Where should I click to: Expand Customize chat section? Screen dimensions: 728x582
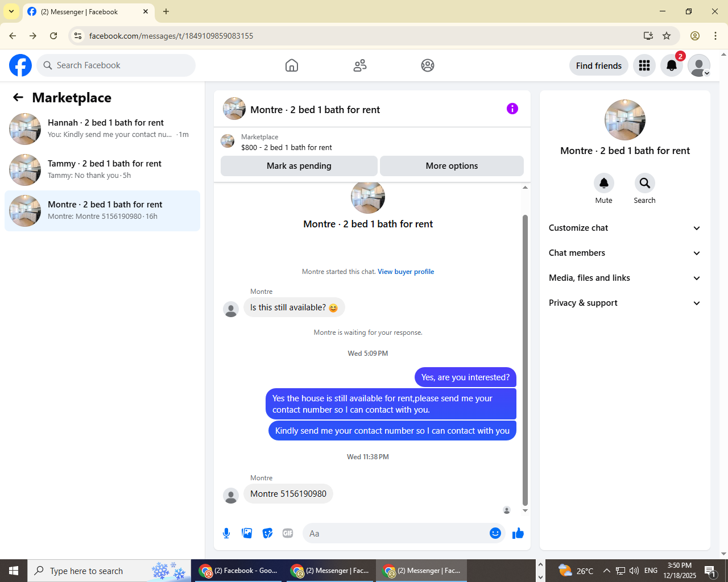[x=625, y=228]
